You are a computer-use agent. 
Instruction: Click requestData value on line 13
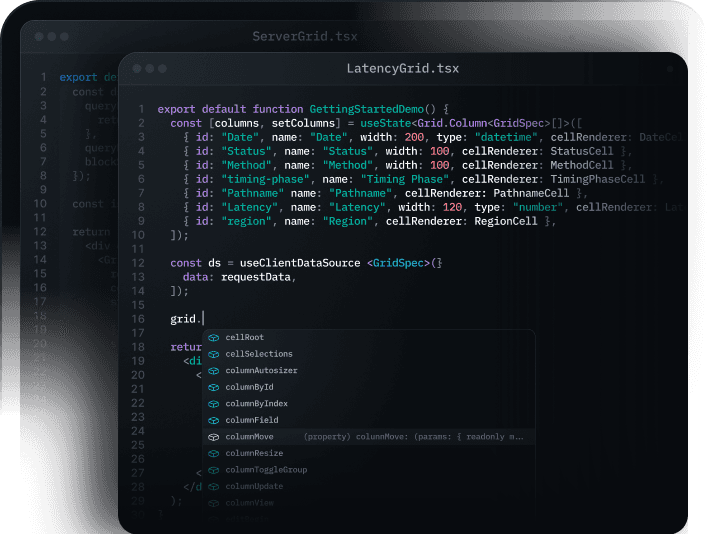click(256, 277)
